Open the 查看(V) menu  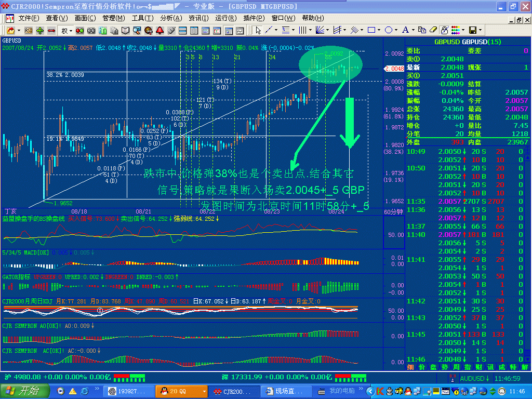click(57, 18)
